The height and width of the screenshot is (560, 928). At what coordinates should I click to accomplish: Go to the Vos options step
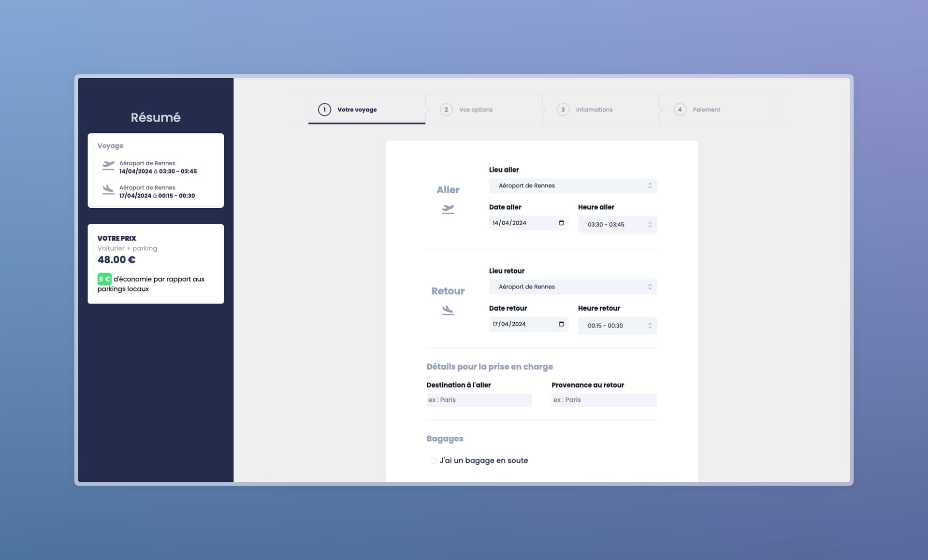pyautogui.click(x=476, y=110)
